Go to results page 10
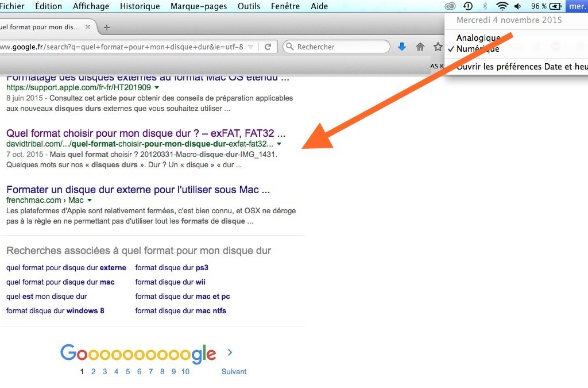Image resolution: width=588 pixels, height=388 pixels. 185,371
